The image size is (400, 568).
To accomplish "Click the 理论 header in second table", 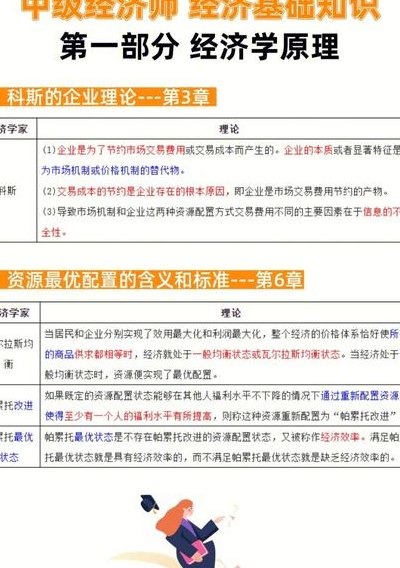I will [x=231, y=313].
